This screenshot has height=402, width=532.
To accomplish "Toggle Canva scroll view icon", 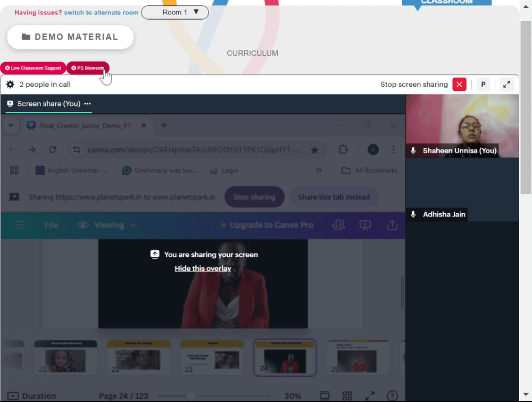I will (x=325, y=396).
